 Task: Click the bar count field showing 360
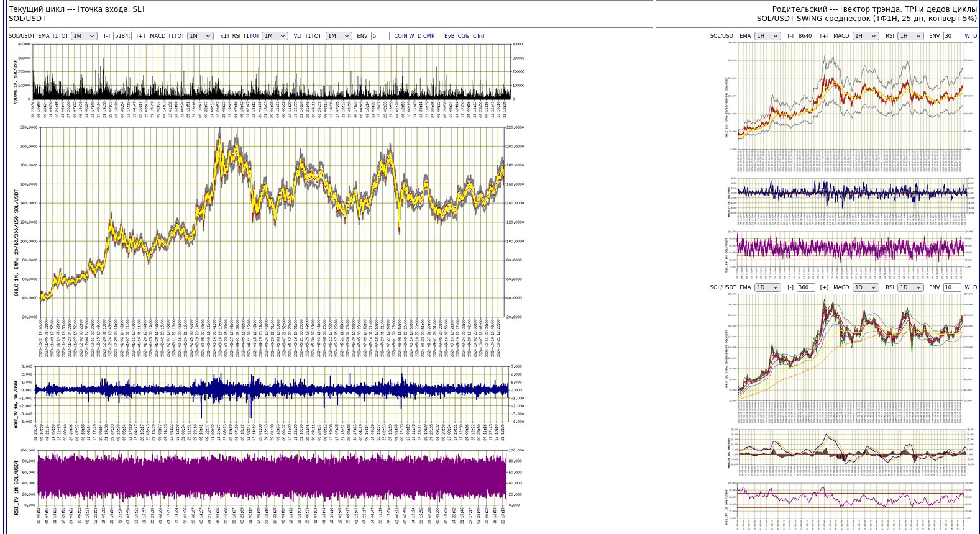(x=805, y=287)
